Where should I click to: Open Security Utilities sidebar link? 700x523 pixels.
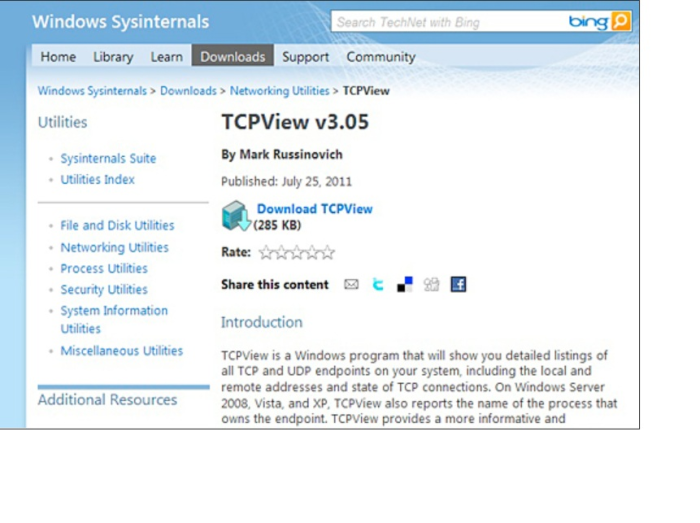[x=104, y=290]
